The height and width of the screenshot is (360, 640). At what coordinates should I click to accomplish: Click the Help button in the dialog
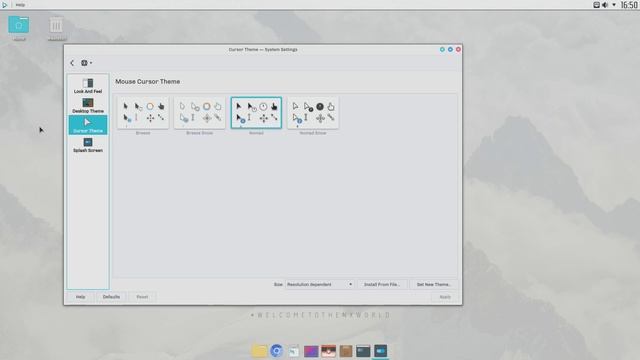80,297
